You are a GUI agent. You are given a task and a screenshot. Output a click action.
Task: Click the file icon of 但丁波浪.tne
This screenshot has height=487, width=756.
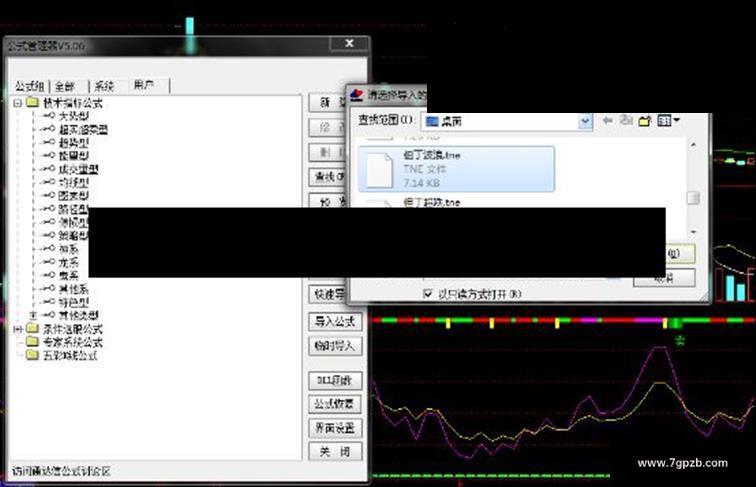click(x=379, y=170)
